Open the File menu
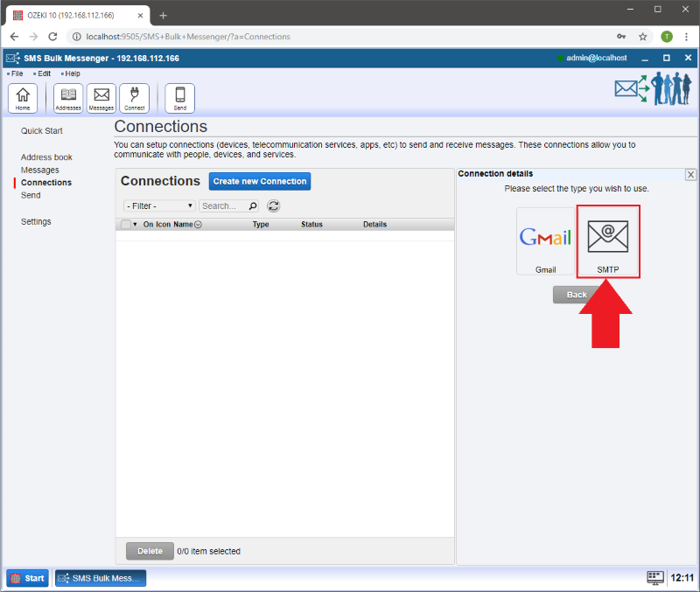Image resolution: width=700 pixels, height=592 pixels. click(x=17, y=73)
